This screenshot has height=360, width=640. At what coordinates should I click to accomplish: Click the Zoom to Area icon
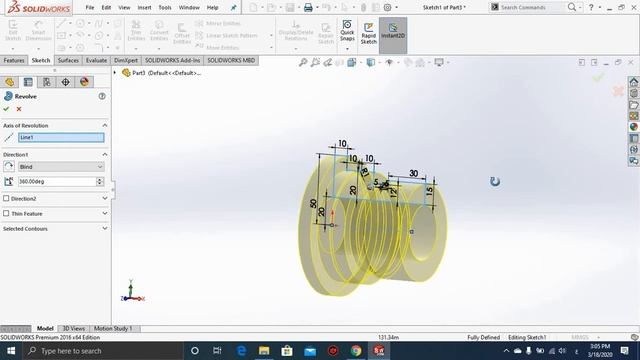315,62
